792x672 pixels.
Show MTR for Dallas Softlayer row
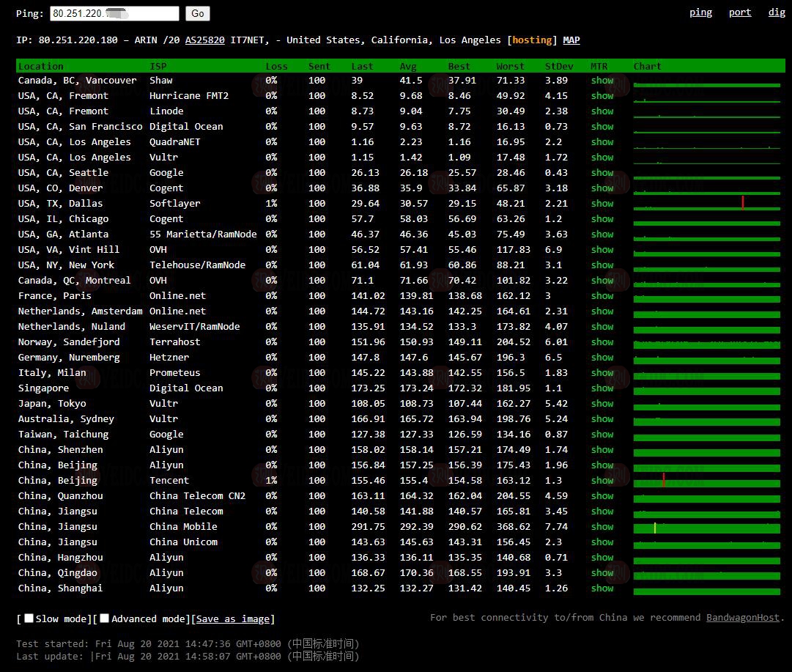point(602,204)
